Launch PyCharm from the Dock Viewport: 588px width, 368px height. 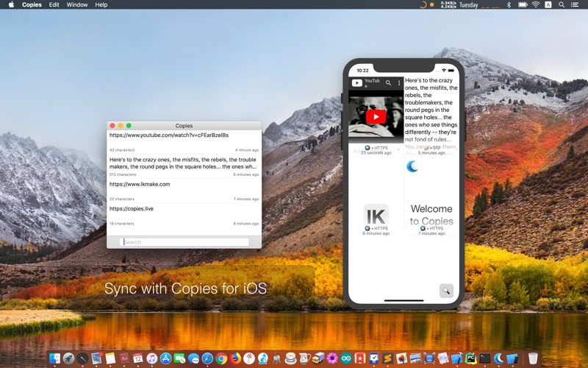pyautogui.click(x=470, y=358)
